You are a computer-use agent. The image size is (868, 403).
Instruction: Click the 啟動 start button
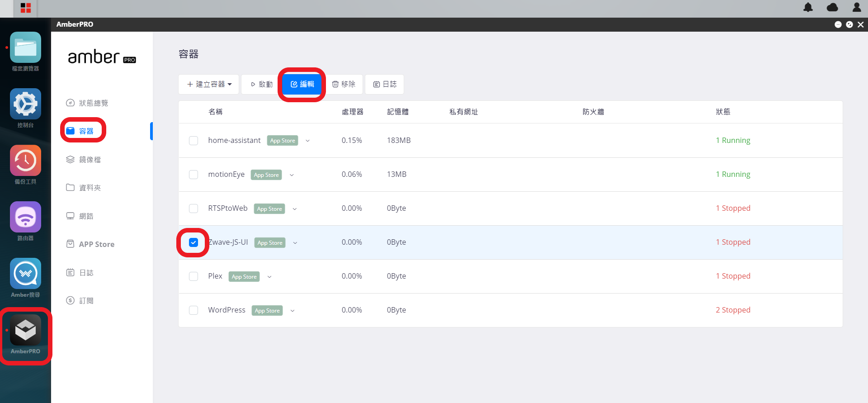[x=262, y=85]
